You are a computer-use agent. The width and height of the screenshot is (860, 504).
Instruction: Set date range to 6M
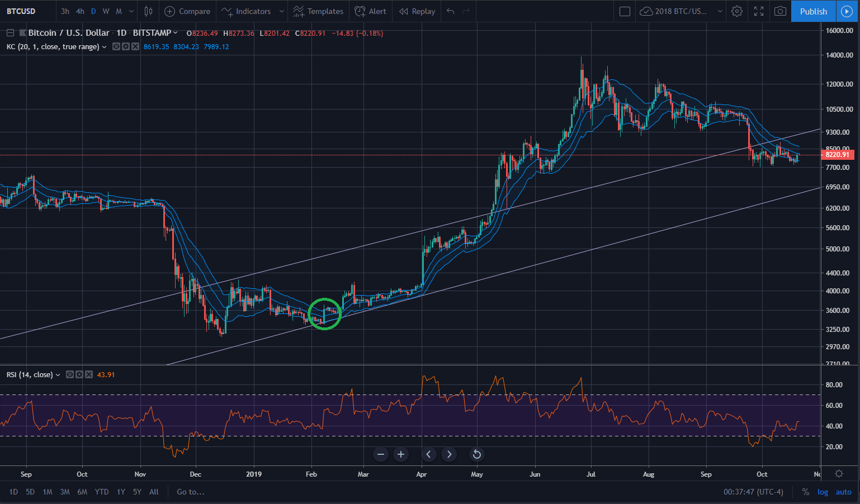pos(82,492)
